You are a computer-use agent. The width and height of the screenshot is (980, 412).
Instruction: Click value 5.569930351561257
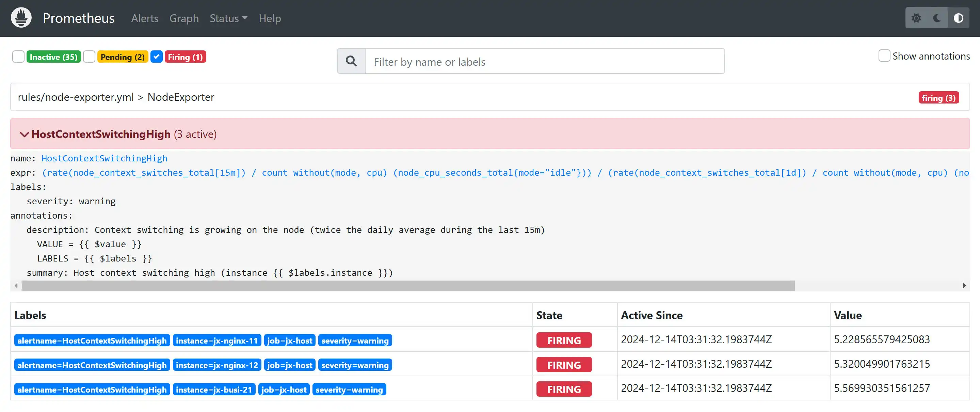pyautogui.click(x=882, y=388)
